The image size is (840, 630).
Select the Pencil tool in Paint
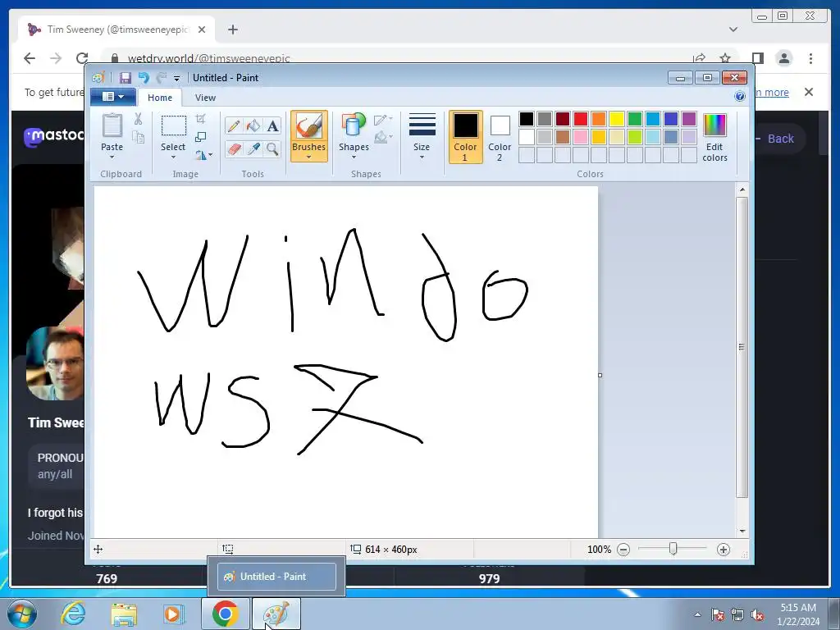tap(234, 126)
